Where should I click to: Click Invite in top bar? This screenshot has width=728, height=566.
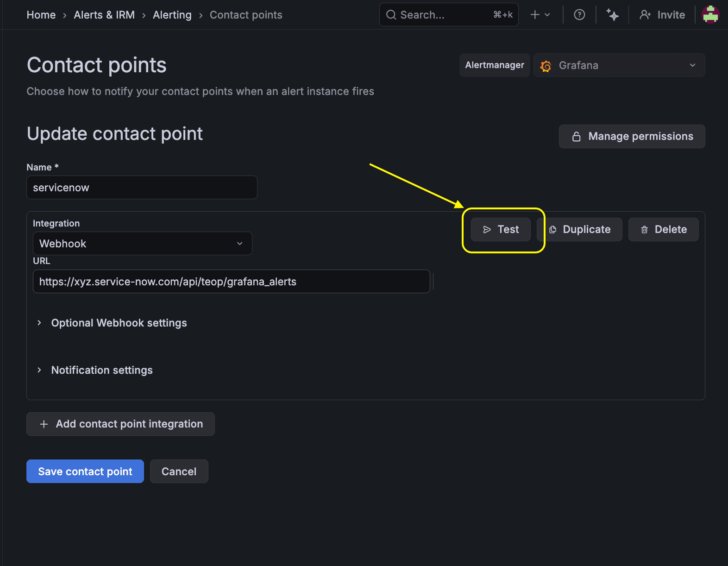(662, 15)
